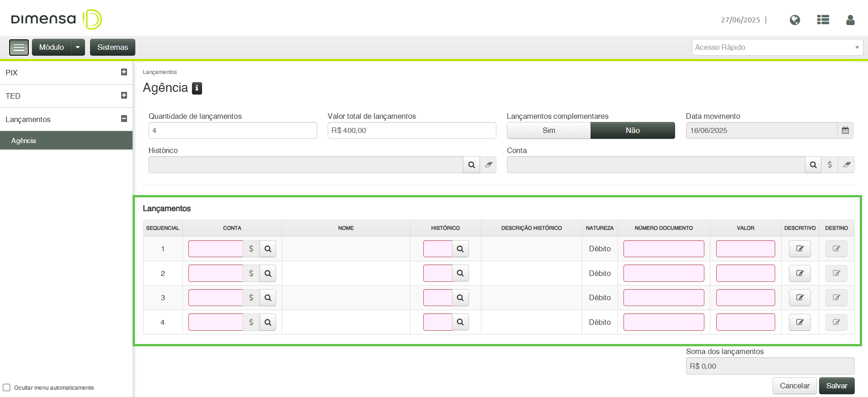This screenshot has width=868, height=397.
Task: Expand the TED menu section
Action: pyautogui.click(x=124, y=95)
